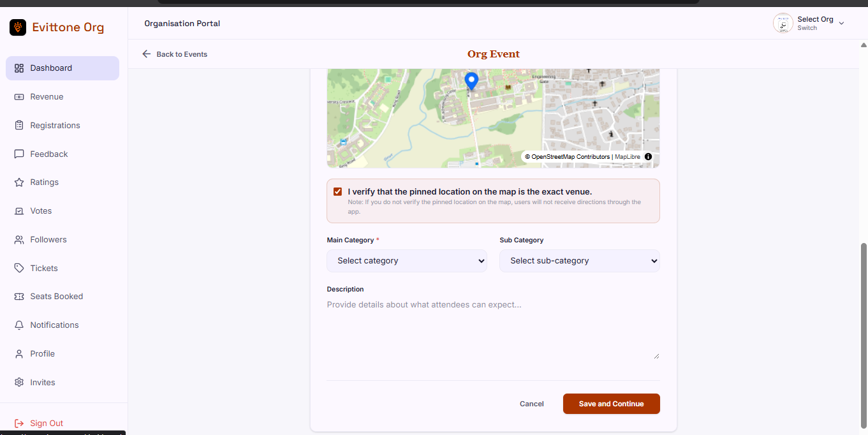Open the Seats Booked menu item
868x435 pixels.
(x=63, y=297)
